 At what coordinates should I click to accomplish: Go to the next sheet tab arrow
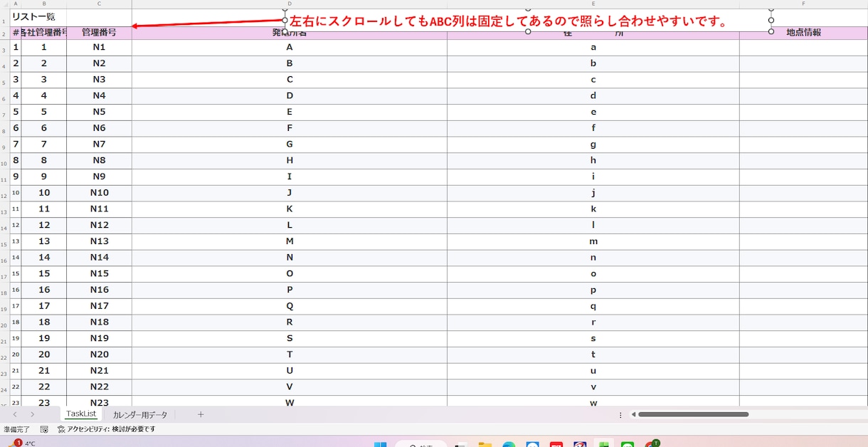pyautogui.click(x=32, y=414)
